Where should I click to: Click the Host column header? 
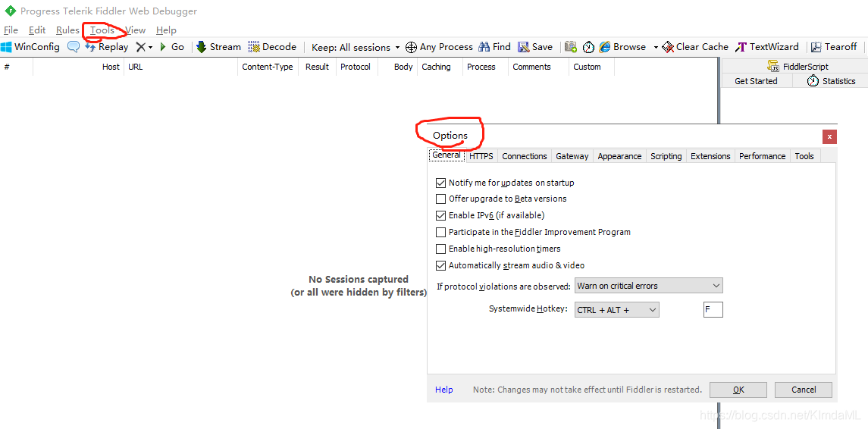(78, 67)
